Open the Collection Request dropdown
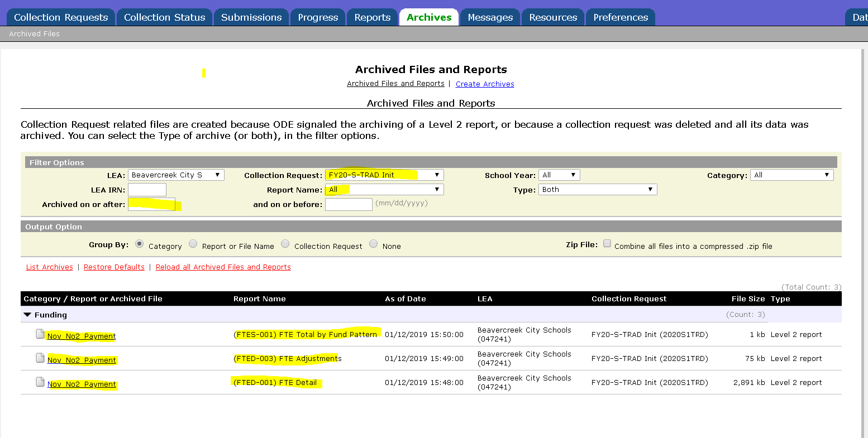The width and height of the screenshot is (868, 438). (384, 175)
